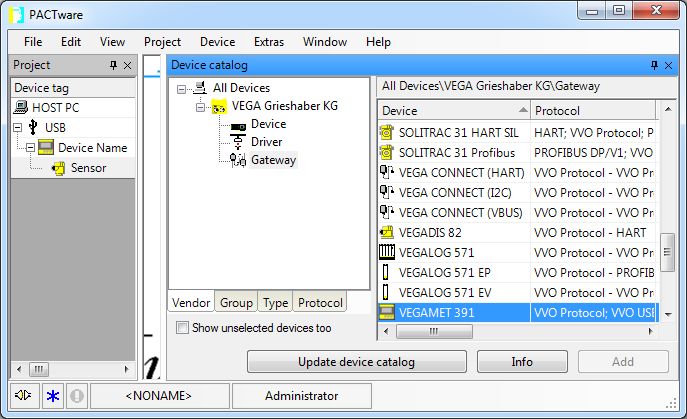Viewport: 687px width, 419px height.
Task: Click the USB symbol icon in project tree
Action: 33,127
